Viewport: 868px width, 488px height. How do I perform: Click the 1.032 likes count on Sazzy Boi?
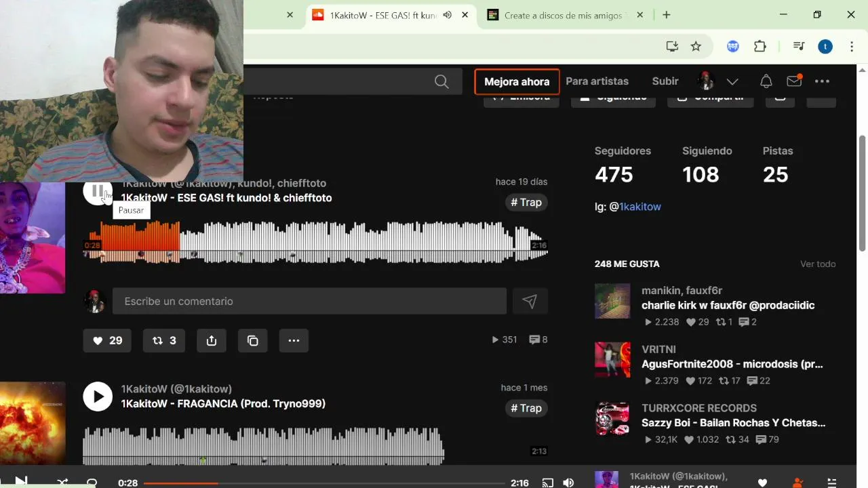[x=702, y=440]
